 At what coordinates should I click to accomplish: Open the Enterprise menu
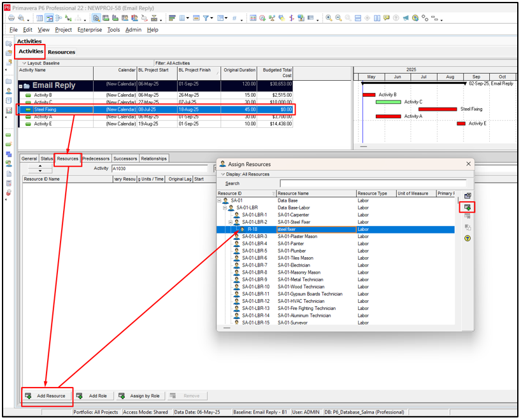[x=89, y=30]
